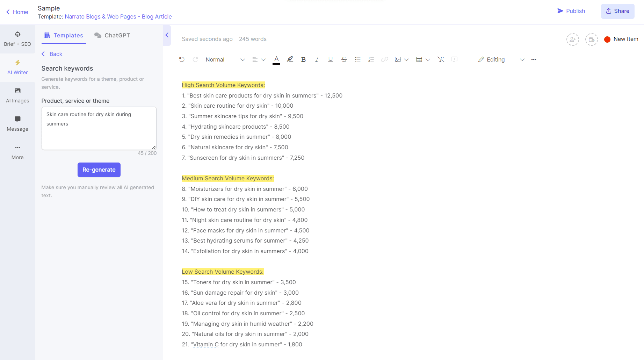This screenshot has height=360, width=644.
Task: Click the underlined Vitamin C text
Action: (206, 344)
